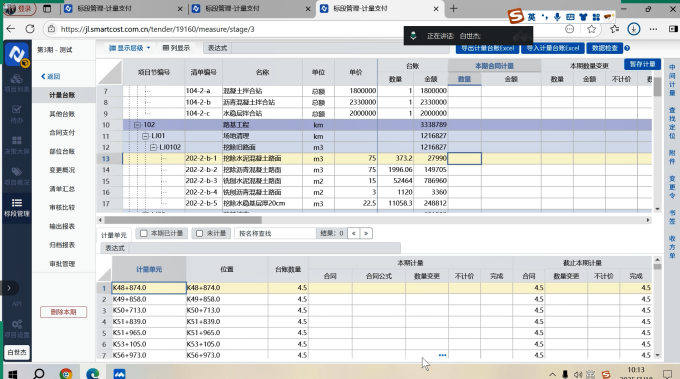Open the 计量单元 tab
This screenshot has width=680, height=379.
coord(114,235)
